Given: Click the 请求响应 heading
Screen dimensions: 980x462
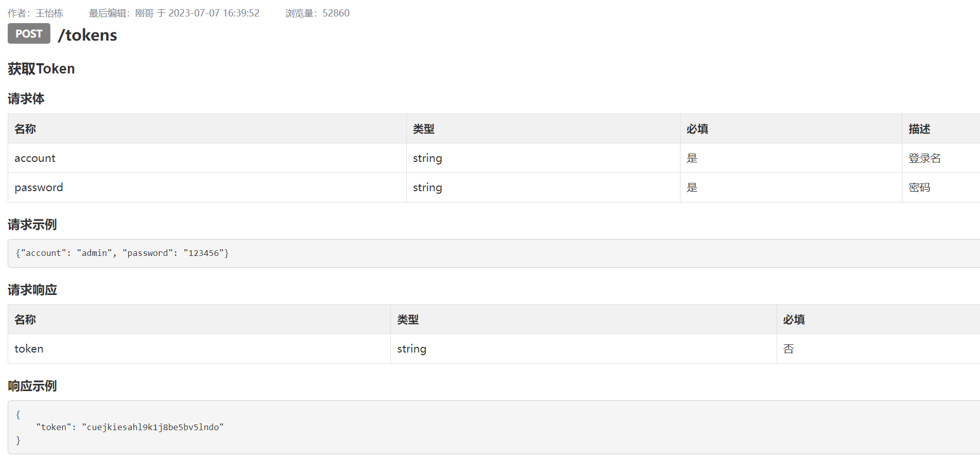Looking at the screenshot, I should (x=32, y=290).
